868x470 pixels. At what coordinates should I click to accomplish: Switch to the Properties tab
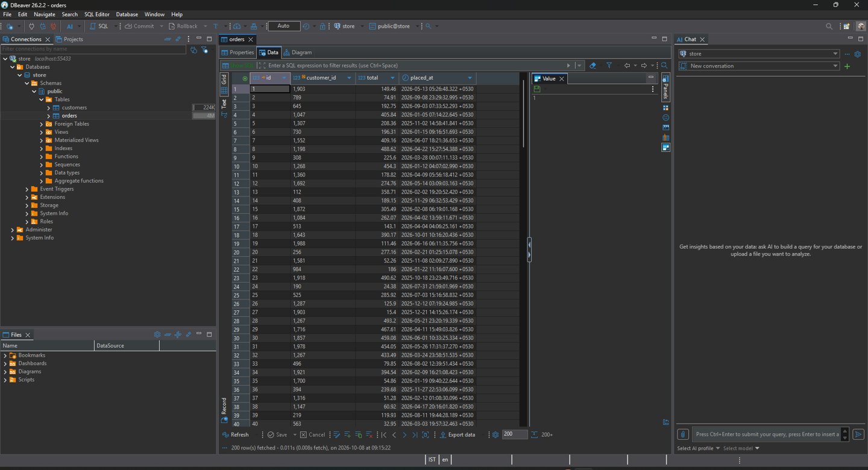tap(237, 52)
